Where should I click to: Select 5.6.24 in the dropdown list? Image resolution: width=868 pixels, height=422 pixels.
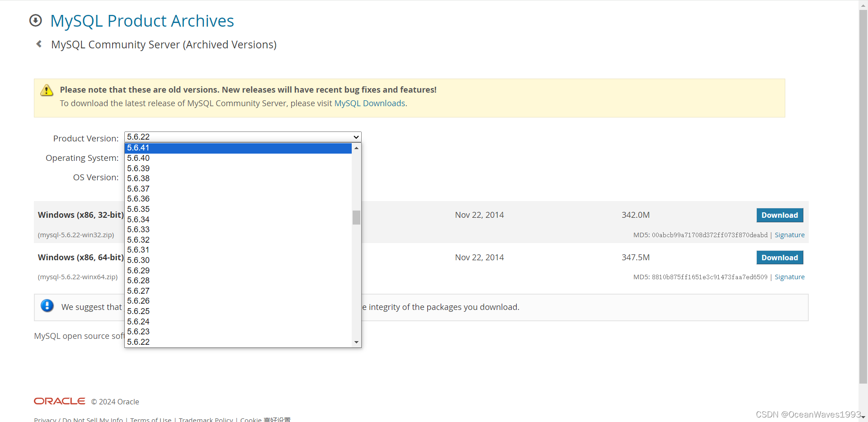coord(238,322)
